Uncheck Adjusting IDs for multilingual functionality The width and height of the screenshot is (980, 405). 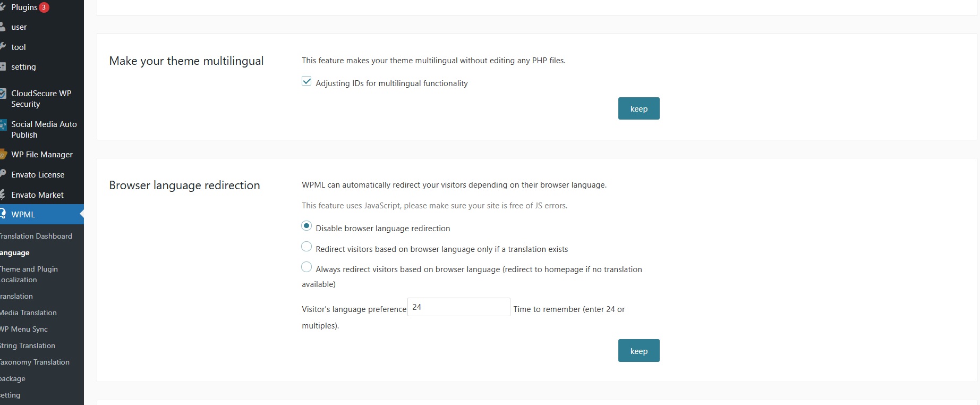pos(306,81)
